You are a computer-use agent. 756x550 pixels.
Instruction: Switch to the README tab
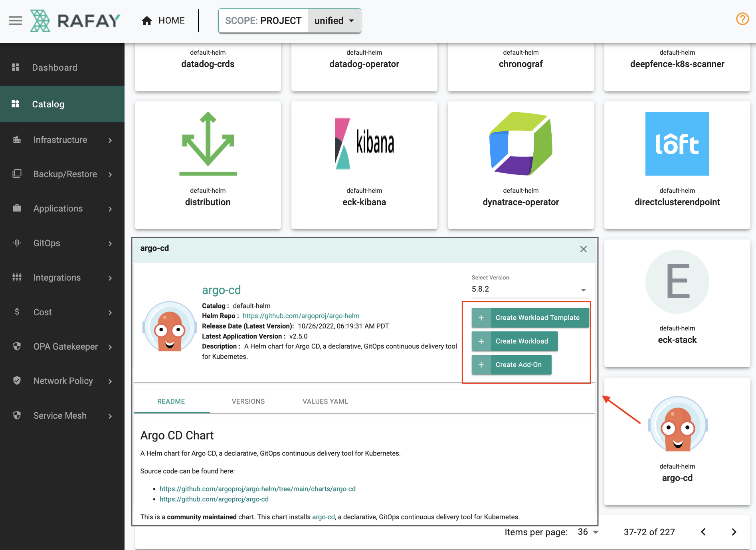tap(171, 402)
